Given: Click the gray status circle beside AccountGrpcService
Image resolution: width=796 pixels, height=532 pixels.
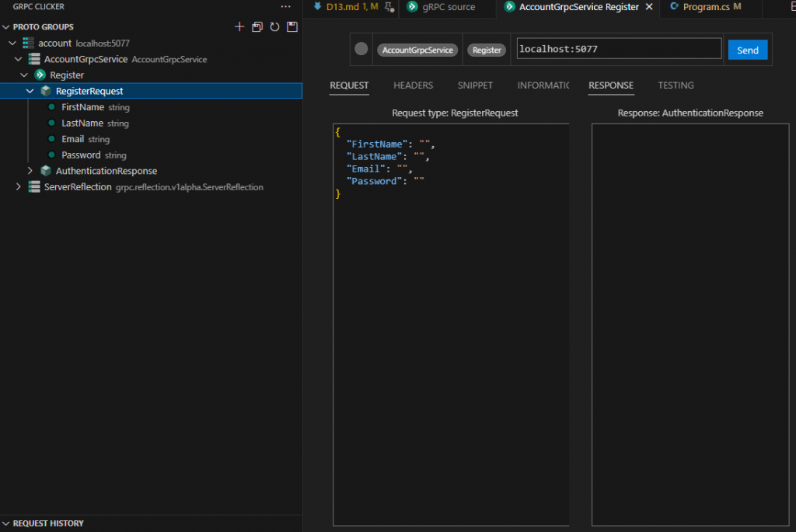Looking at the screenshot, I should 361,49.
